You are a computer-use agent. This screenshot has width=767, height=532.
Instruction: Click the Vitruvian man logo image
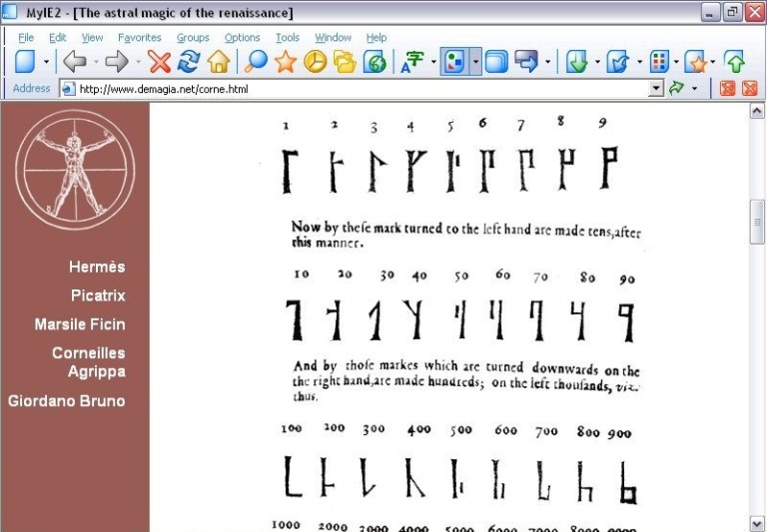75,166
